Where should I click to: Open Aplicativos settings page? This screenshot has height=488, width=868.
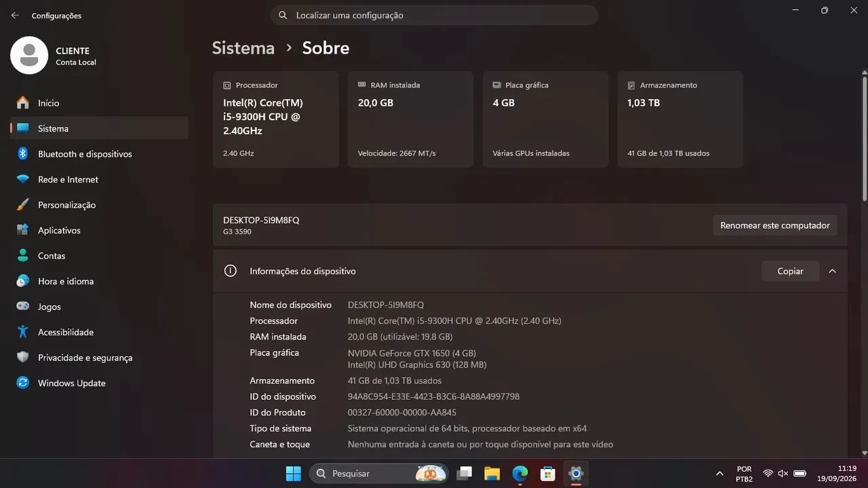point(99,230)
